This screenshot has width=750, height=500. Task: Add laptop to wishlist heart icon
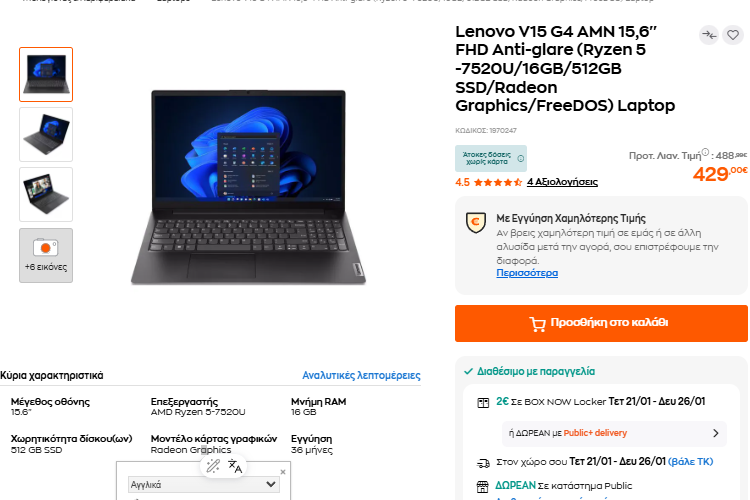pyautogui.click(x=733, y=35)
